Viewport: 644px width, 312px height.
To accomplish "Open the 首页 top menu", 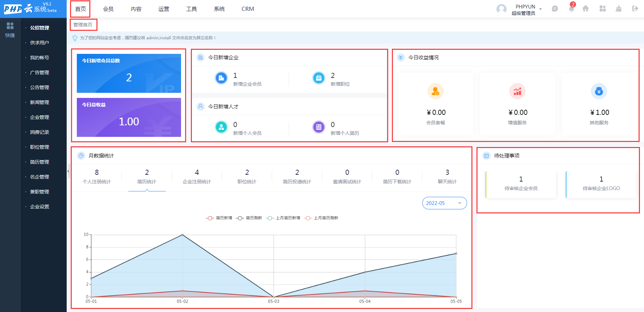I will (x=81, y=9).
